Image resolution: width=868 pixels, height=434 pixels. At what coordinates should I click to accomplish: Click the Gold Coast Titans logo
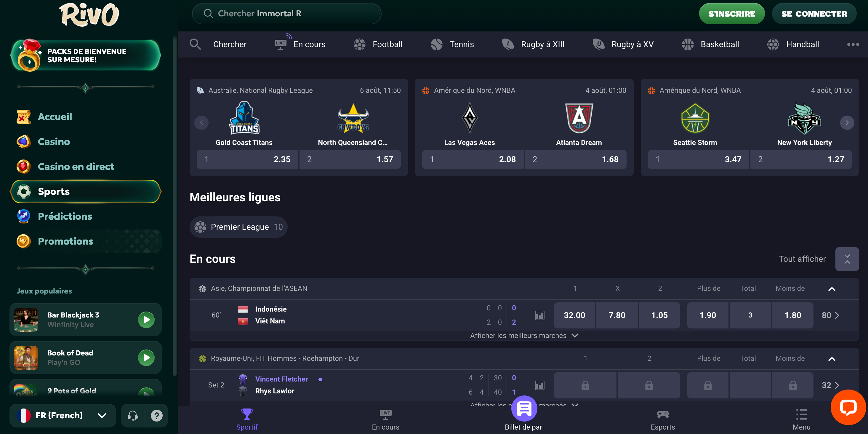[244, 118]
